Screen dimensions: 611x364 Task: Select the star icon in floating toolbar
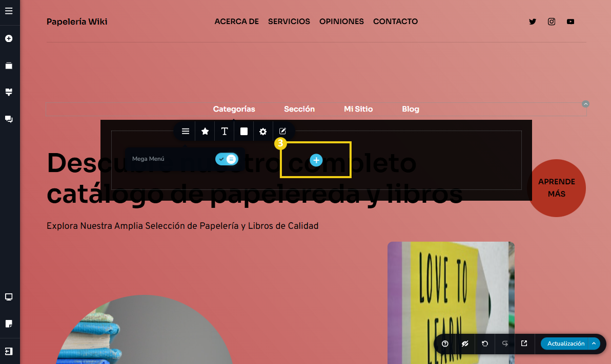pos(205,132)
